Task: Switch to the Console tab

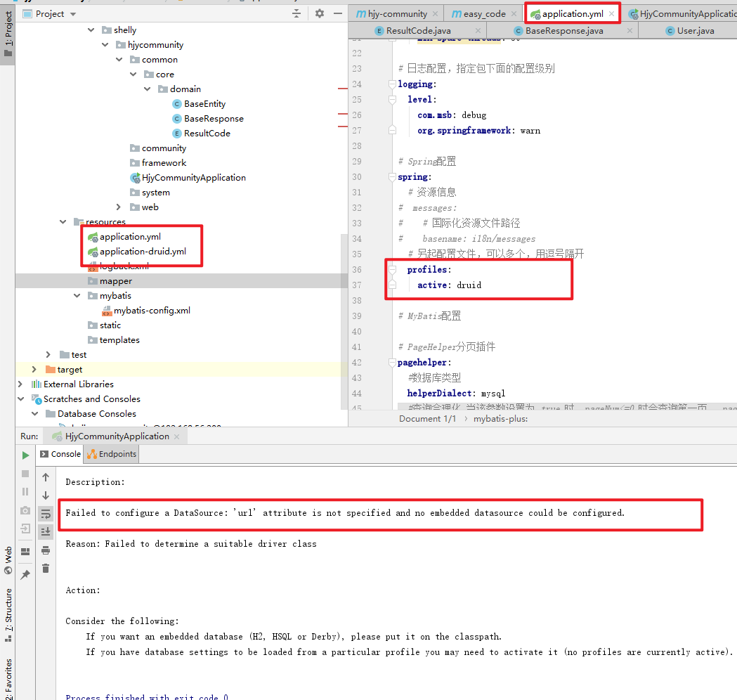Action: (60, 454)
